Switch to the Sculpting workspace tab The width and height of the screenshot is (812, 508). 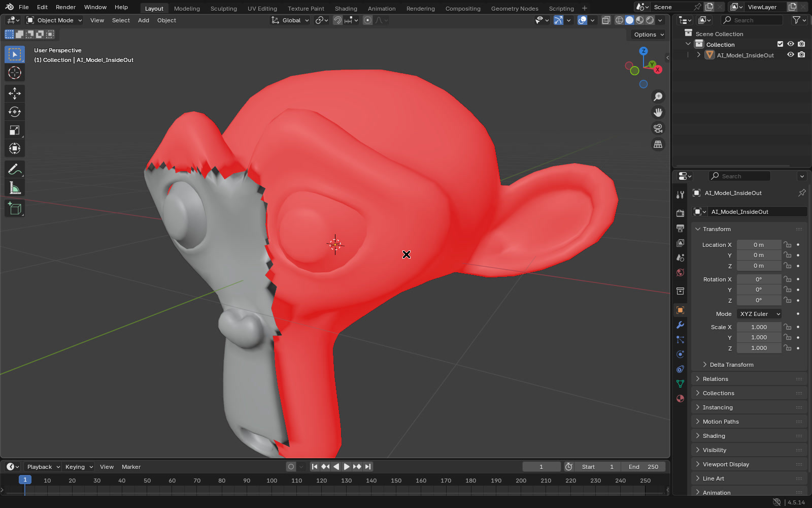[x=224, y=8]
